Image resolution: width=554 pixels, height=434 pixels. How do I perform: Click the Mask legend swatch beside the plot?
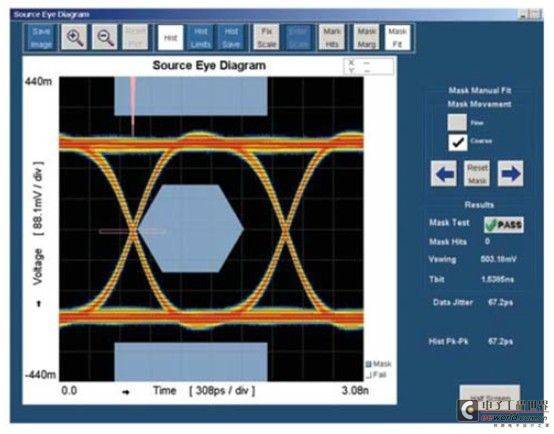click(x=369, y=364)
